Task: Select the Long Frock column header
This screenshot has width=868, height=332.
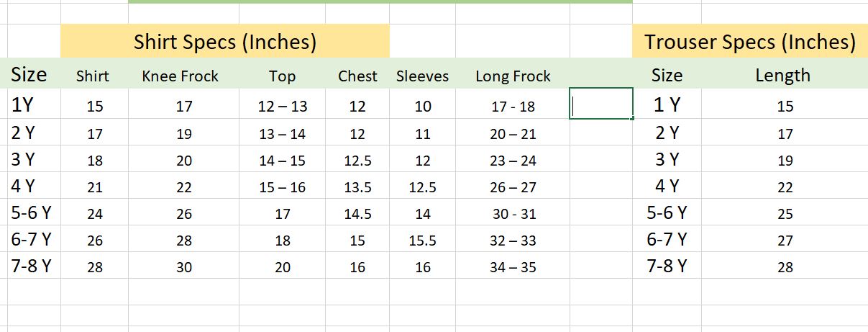Action: pos(513,76)
